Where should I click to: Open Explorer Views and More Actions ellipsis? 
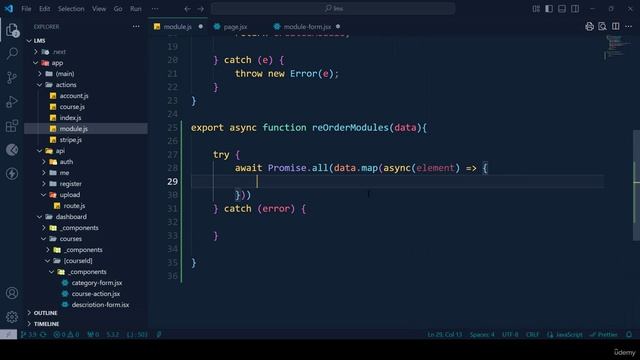coord(136,27)
